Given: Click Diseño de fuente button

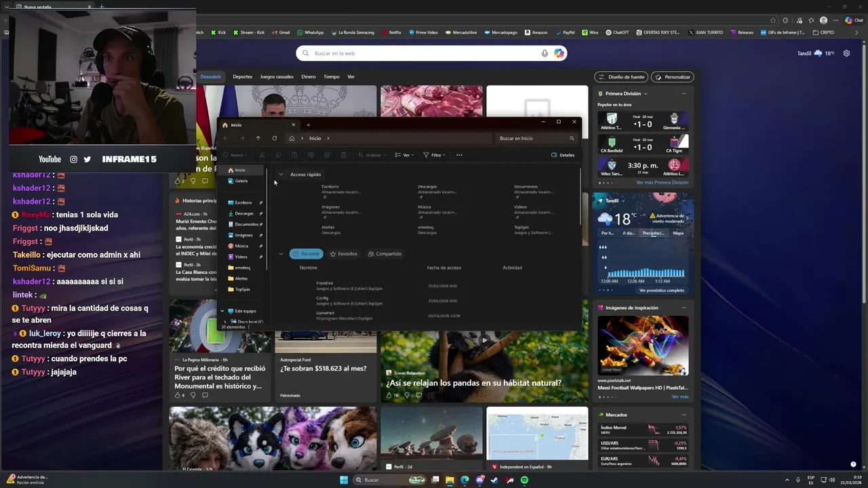Looking at the screenshot, I should click(620, 77).
